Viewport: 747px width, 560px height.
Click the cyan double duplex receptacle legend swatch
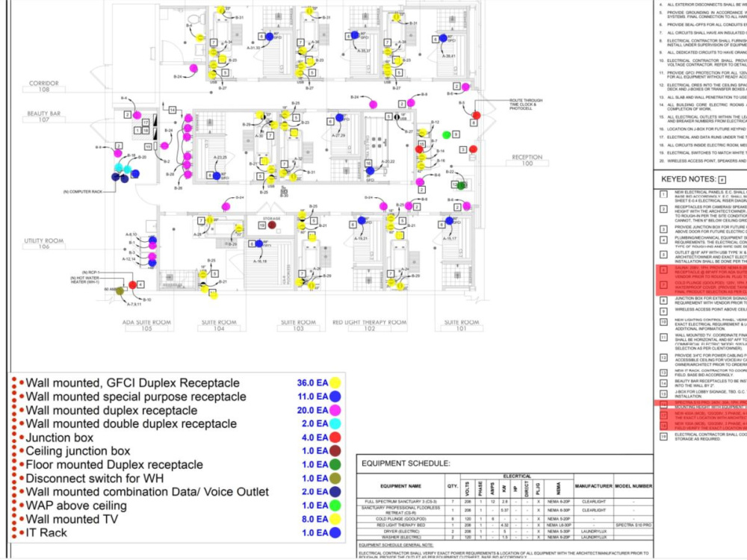click(x=335, y=423)
